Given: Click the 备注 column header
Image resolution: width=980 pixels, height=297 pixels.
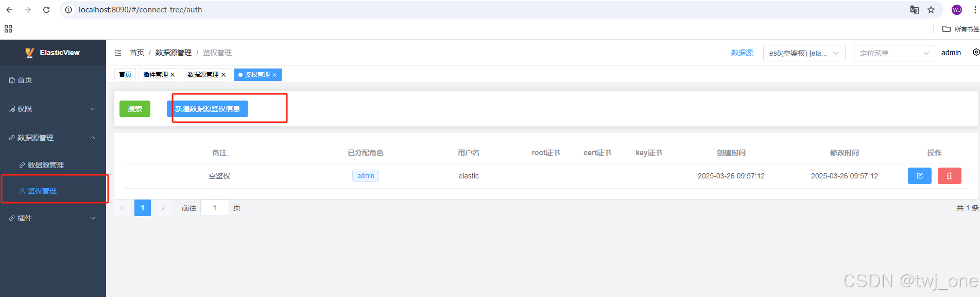Looking at the screenshot, I should point(219,153).
